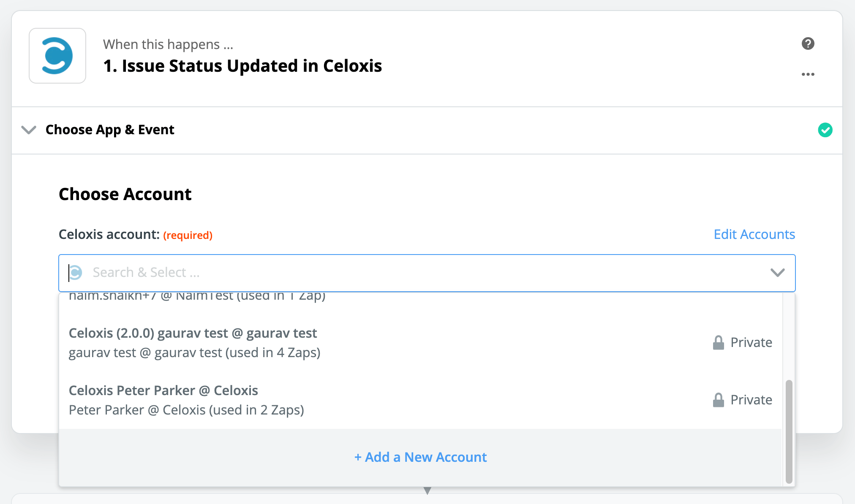Click the Issue Status Updated in Celoxis title
The height and width of the screenshot is (504, 855).
(x=242, y=66)
